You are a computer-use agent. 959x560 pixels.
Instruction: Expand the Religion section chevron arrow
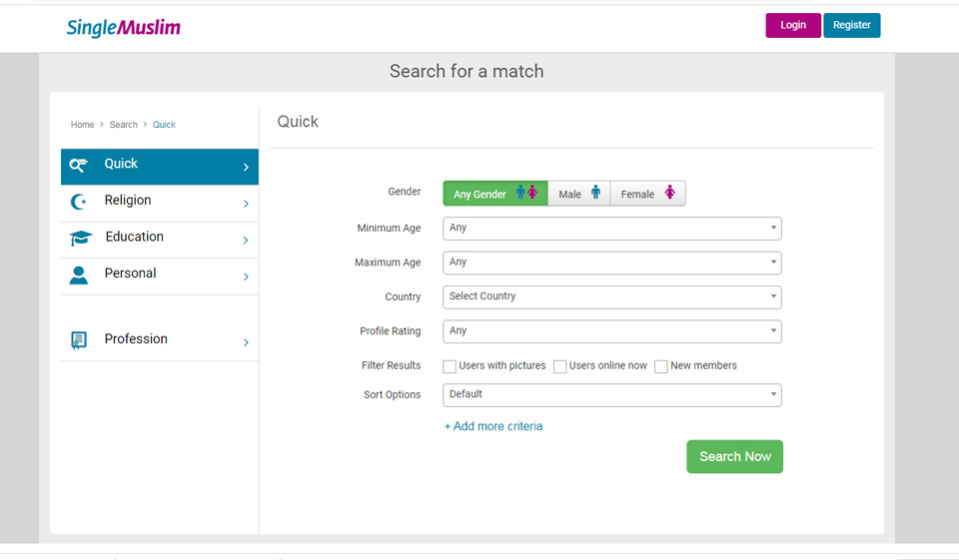click(246, 204)
